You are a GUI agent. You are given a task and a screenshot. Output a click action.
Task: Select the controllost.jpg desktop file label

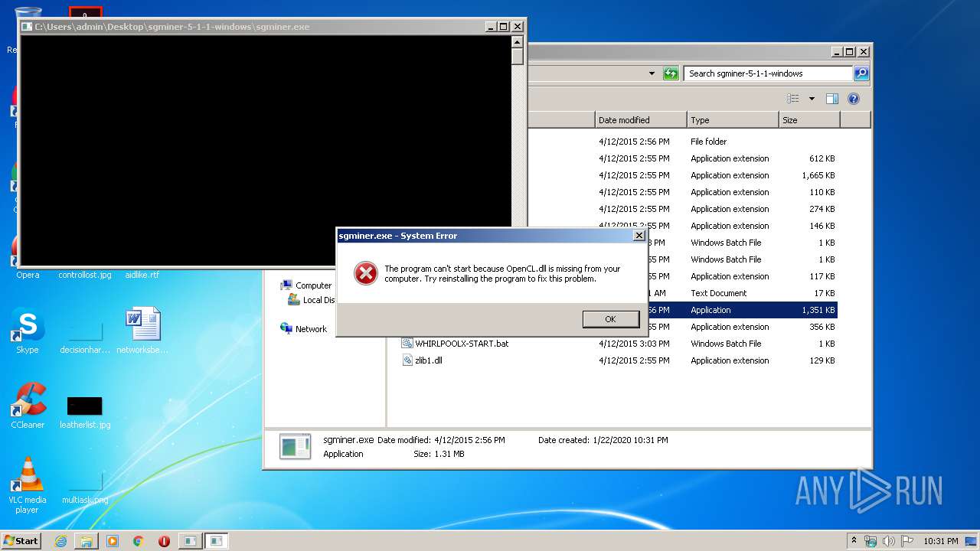[85, 275]
